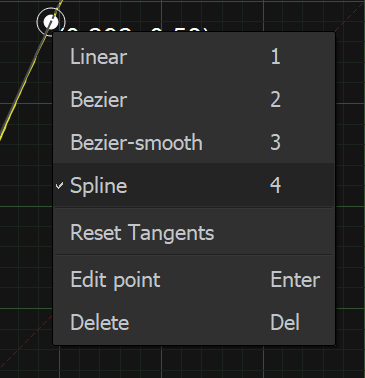Open Edit point for the curve point

194,279
